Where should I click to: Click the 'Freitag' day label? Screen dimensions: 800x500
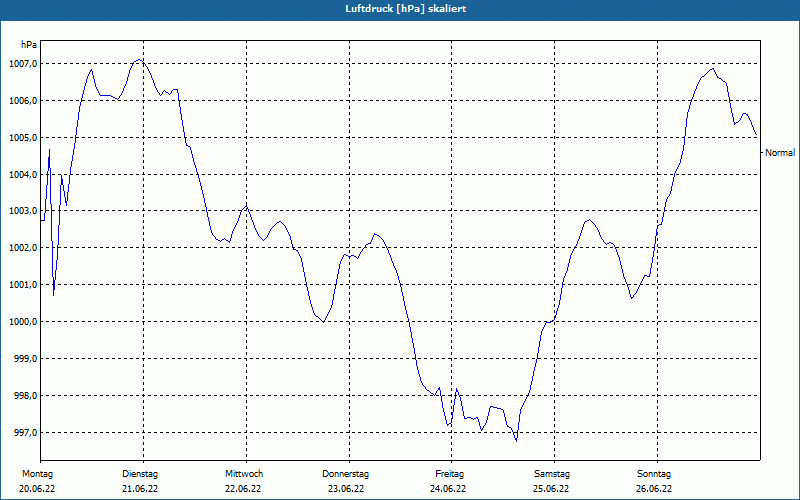449,474
